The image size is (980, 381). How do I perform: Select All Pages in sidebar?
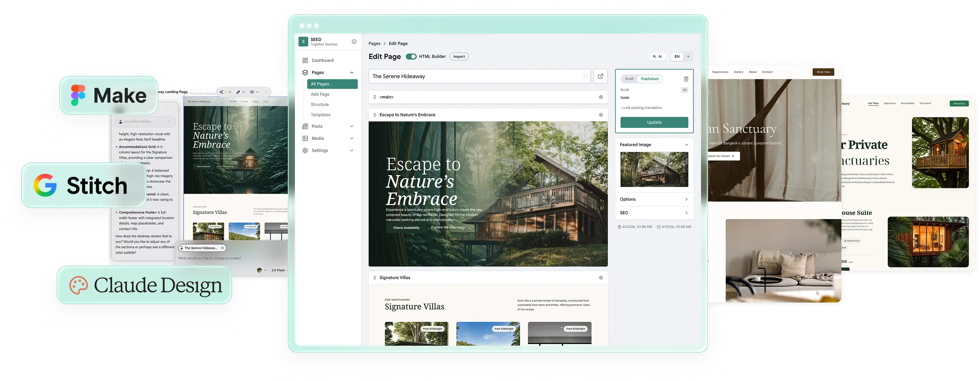coord(332,84)
